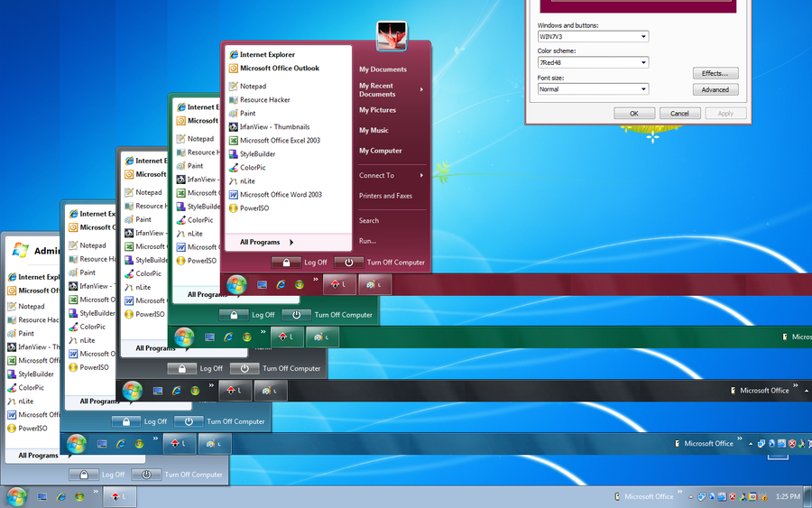Click Log Off in the dark gray start menu
812x508 pixels.
click(195, 369)
